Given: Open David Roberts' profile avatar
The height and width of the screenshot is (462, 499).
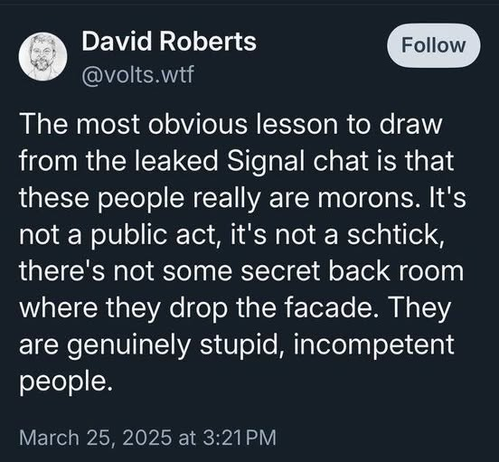Looking at the screenshot, I should pyautogui.click(x=43, y=56).
